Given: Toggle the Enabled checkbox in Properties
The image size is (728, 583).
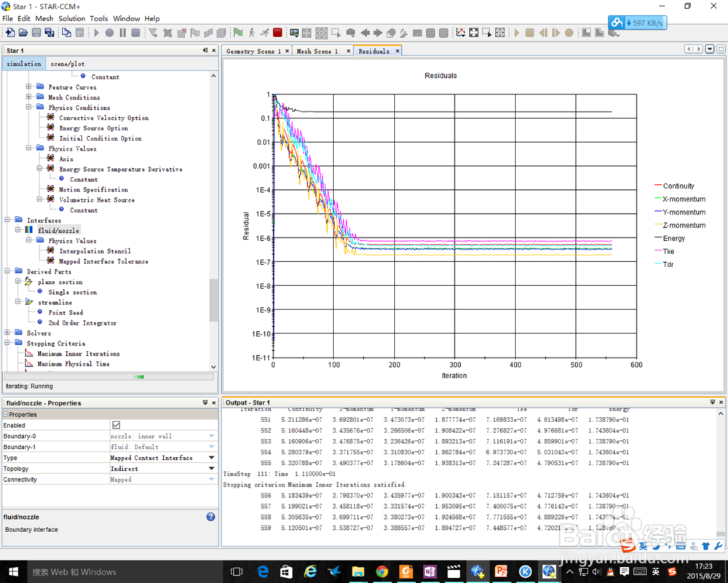Looking at the screenshot, I should [x=116, y=425].
